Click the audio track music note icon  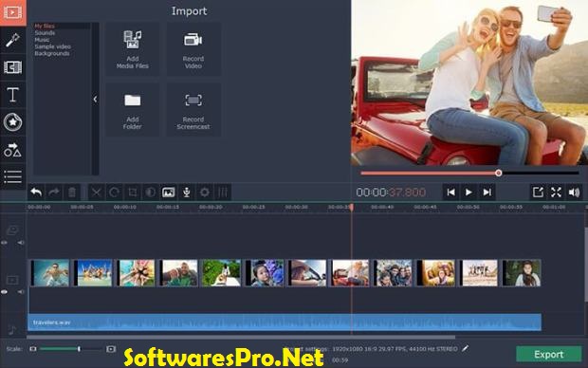click(x=12, y=330)
